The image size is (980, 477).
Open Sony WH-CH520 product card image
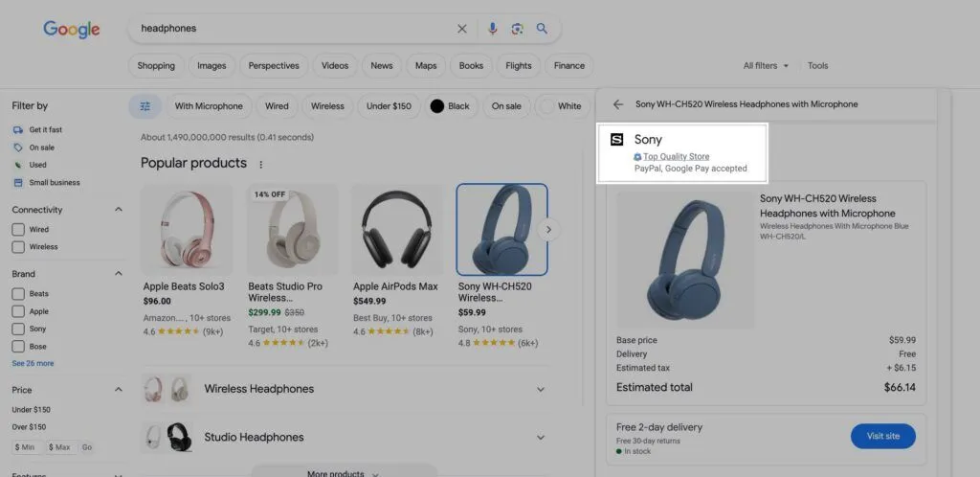click(x=501, y=230)
